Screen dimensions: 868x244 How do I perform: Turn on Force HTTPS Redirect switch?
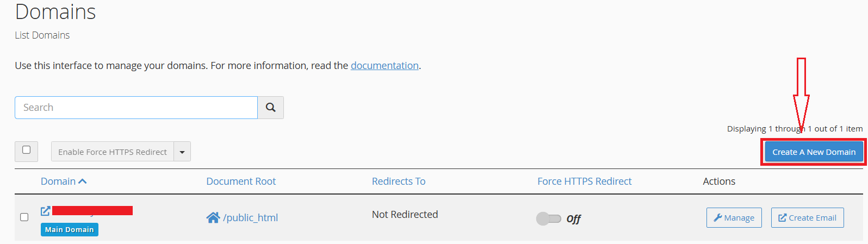[548, 218]
